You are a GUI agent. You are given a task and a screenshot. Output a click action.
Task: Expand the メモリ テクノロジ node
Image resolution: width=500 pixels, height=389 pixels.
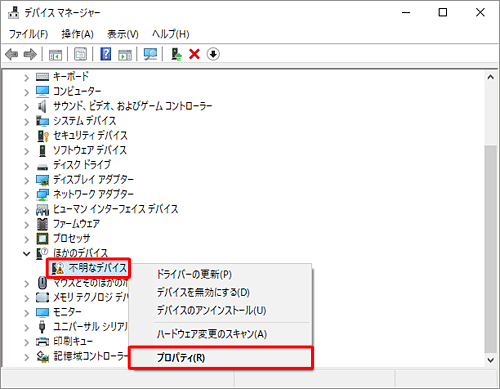coord(27,298)
